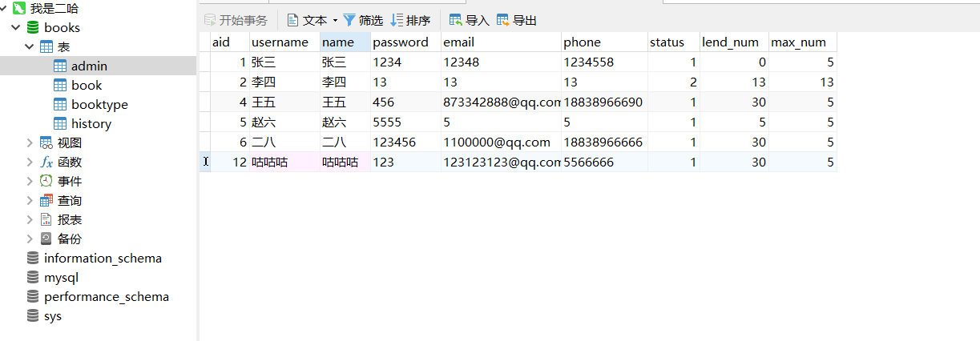Click the books database icon

(32, 28)
